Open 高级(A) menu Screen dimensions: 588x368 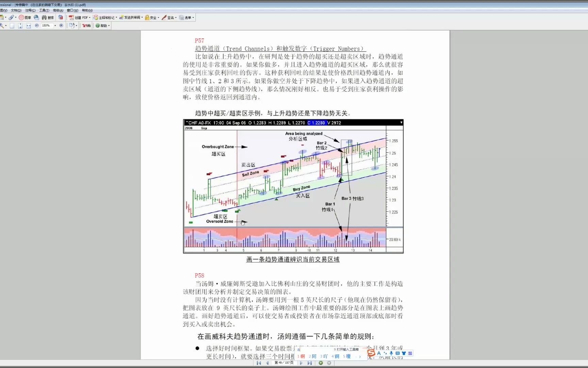[58, 10]
